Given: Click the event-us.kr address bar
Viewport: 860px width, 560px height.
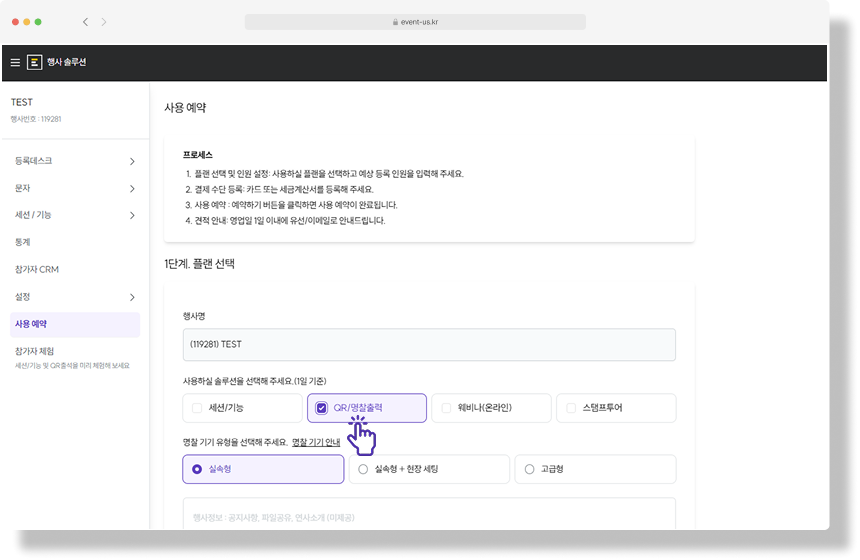Looking at the screenshot, I should 415,22.
